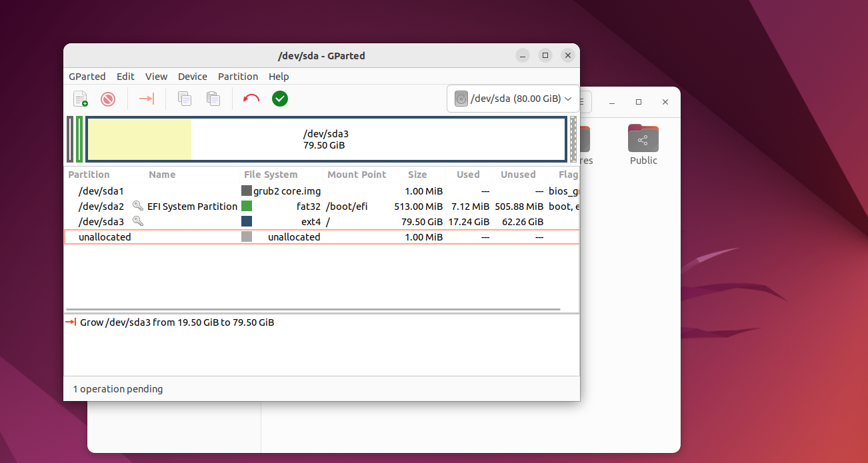Open the Device menu

193,77
